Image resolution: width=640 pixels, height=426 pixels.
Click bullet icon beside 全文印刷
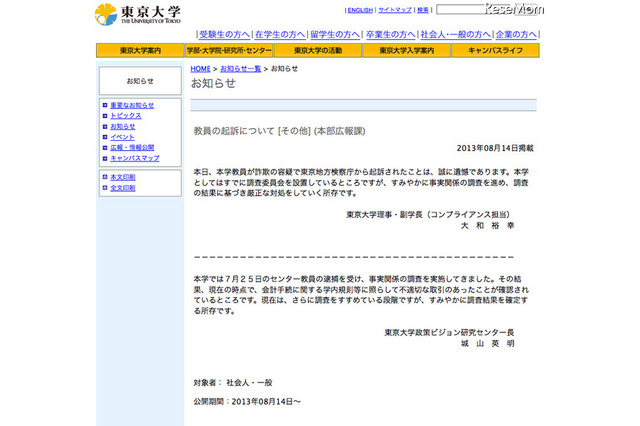point(105,188)
